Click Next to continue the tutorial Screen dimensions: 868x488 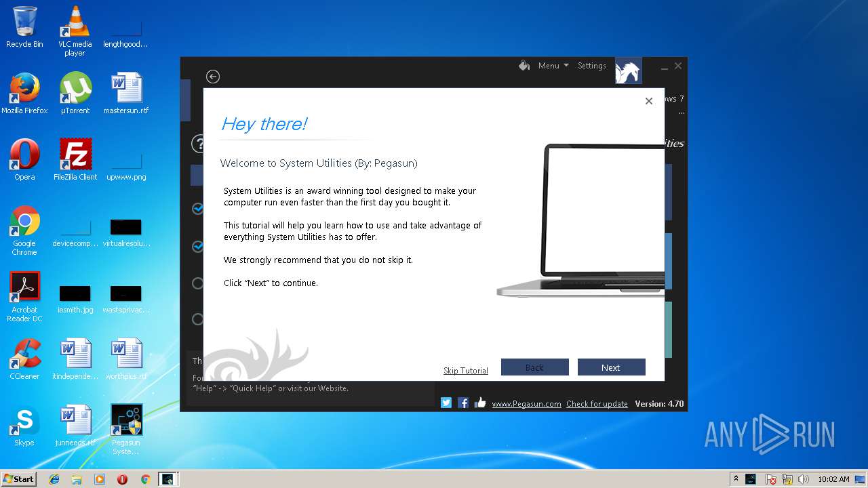pyautogui.click(x=611, y=367)
